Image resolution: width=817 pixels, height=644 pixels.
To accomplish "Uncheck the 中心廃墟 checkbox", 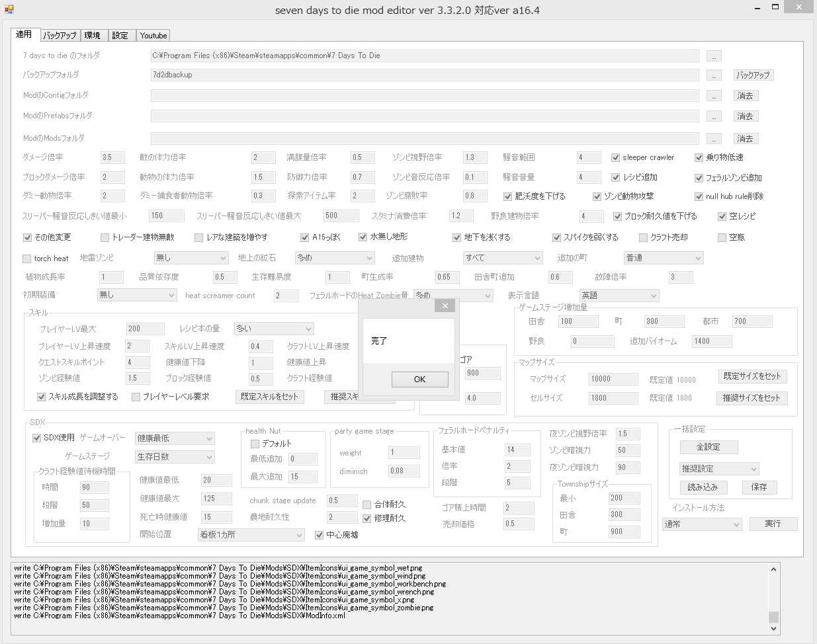I will click(320, 535).
